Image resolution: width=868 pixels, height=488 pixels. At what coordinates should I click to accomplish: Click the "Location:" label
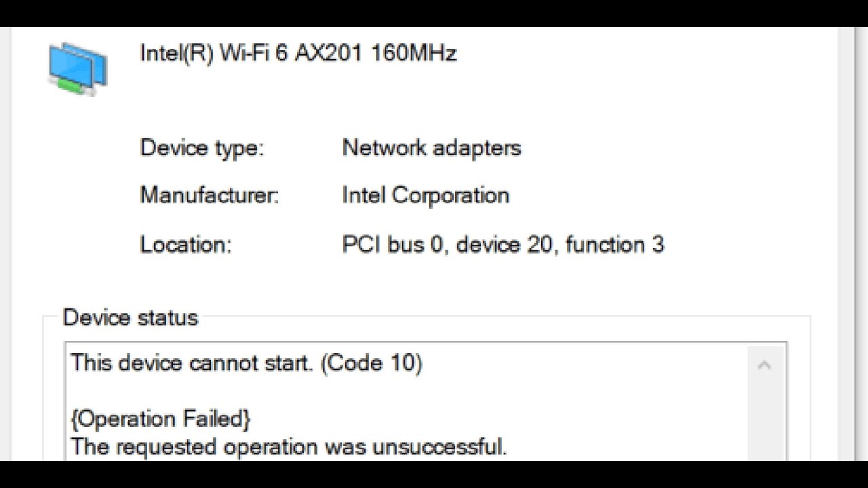(x=186, y=245)
